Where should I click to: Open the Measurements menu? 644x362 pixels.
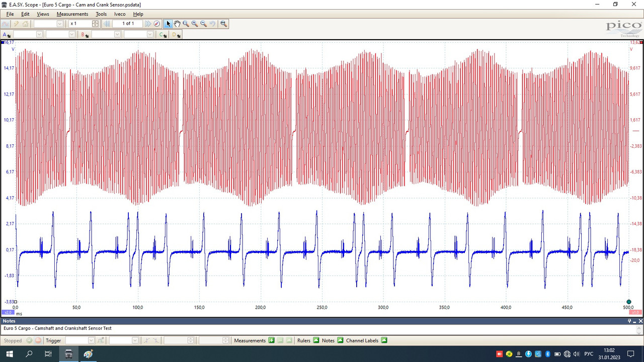tap(72, 14)
